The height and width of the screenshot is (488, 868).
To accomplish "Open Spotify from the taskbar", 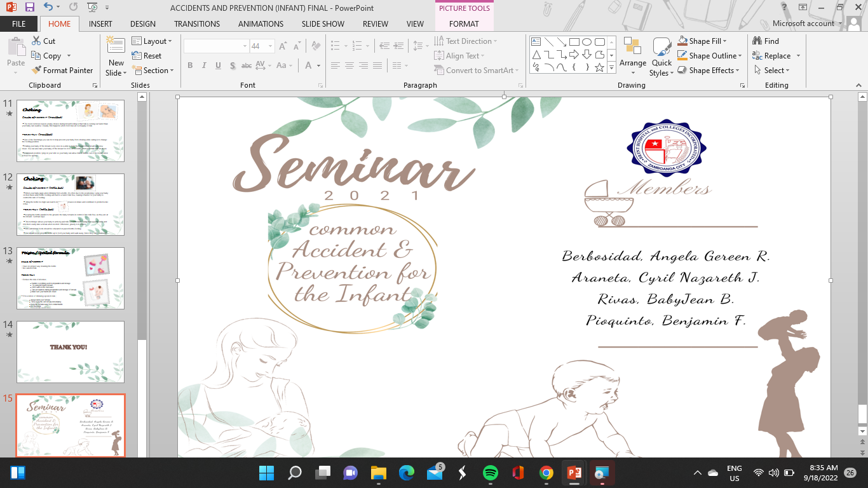I will pyautogui.click(x=490, y=473).
